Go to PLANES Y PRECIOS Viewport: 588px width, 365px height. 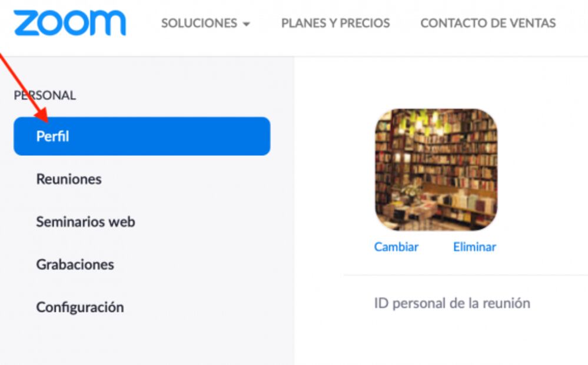tap(335, 24)
